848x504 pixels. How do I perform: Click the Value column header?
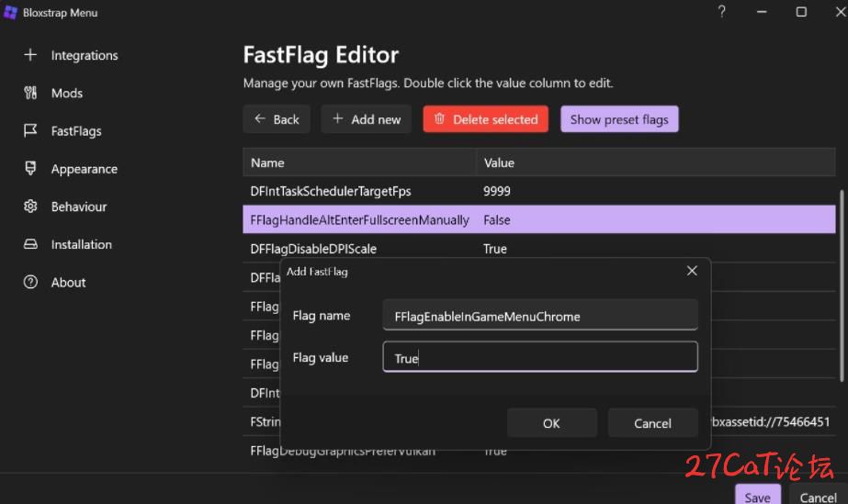pyautogui.click(x=655, y=162)
